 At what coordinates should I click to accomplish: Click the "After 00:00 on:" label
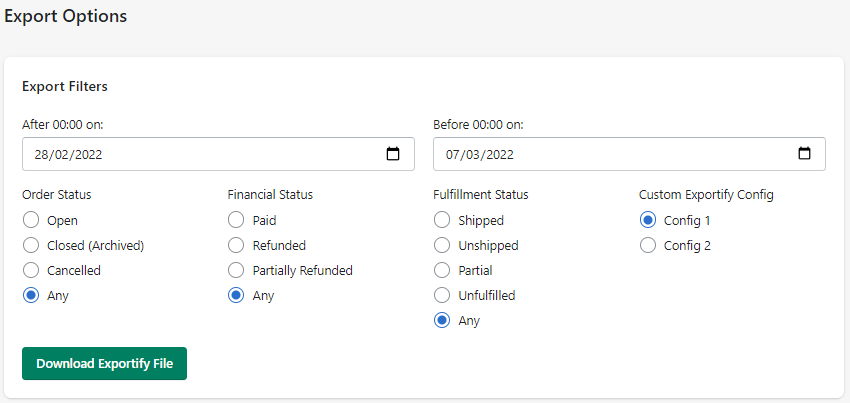coord(63,125)
